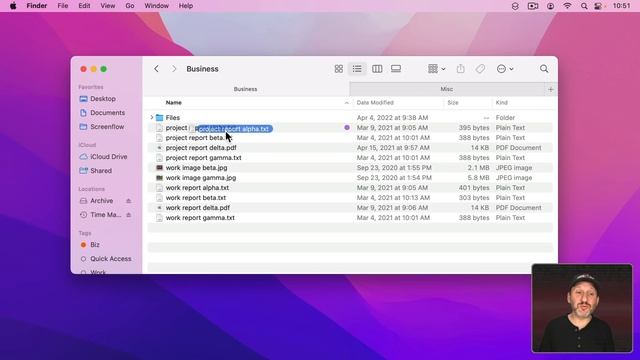This screenshot has height=360, width=640.
Task: Open Desktop in the sidebar
Action: tap(103, 99)
